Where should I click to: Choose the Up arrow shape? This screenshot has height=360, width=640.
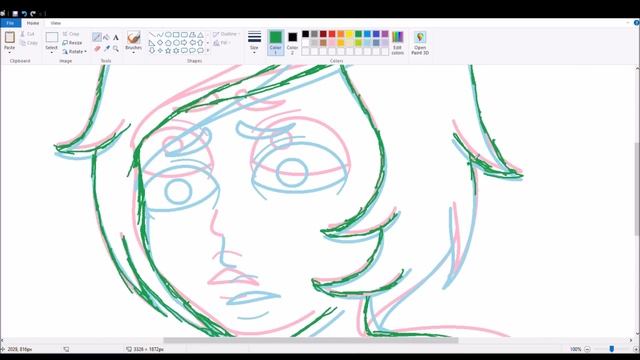pyautogui.click(x=200, y=42)
